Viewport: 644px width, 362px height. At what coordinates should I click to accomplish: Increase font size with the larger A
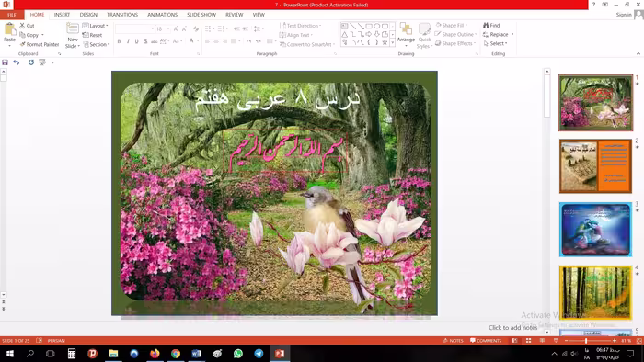click(176, 29)
